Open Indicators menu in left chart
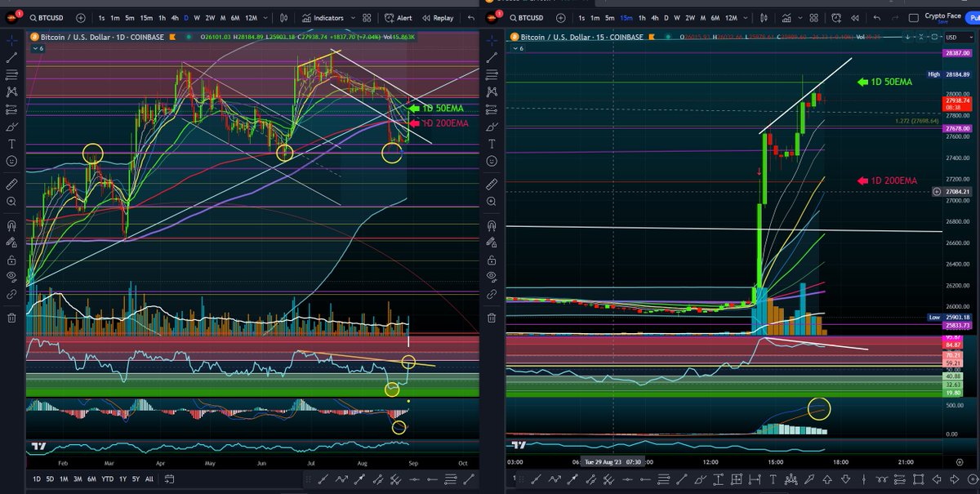 coord(322,17)
